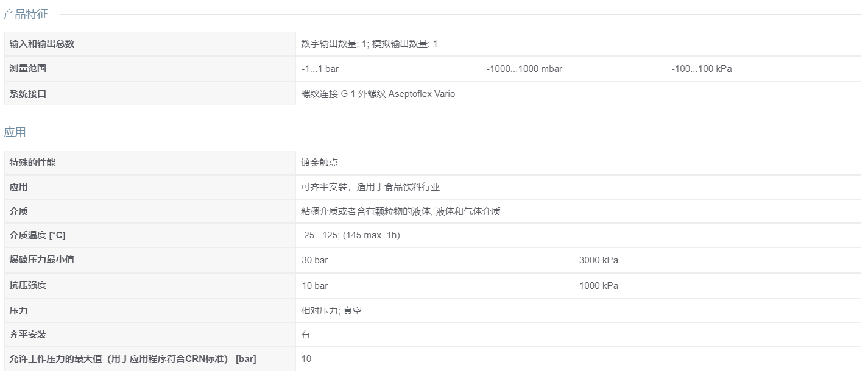
Task: Click the 30 bar burst pressure value
Action: tap(314, 260)
